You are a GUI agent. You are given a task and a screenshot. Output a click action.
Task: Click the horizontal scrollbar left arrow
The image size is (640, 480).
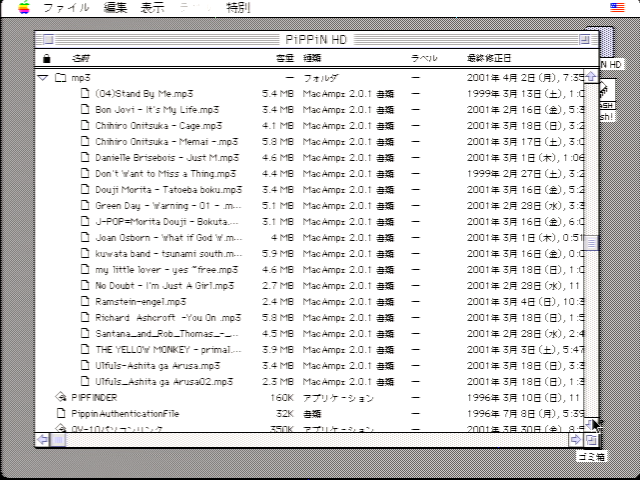click(42, 440)
